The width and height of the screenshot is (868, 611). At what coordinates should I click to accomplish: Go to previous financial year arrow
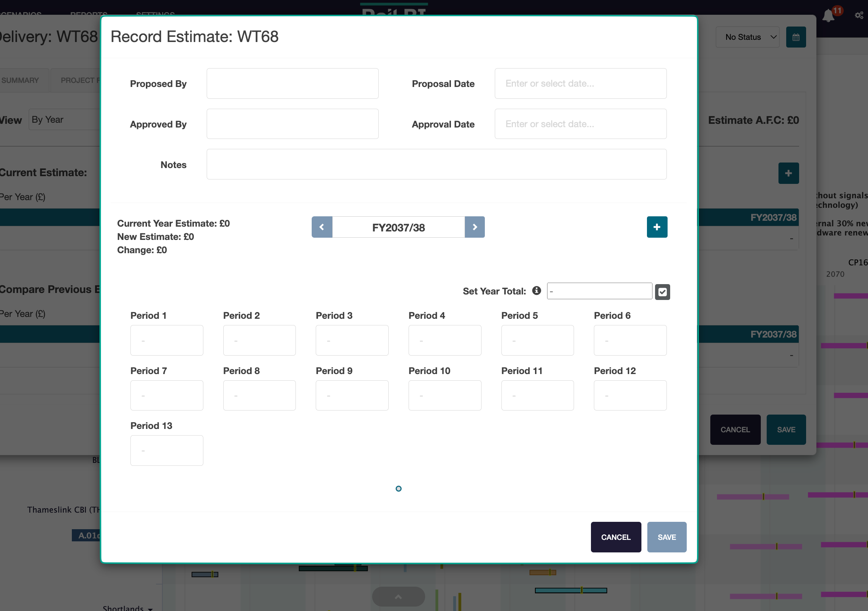pyautogui.click(x=322, y=227)
